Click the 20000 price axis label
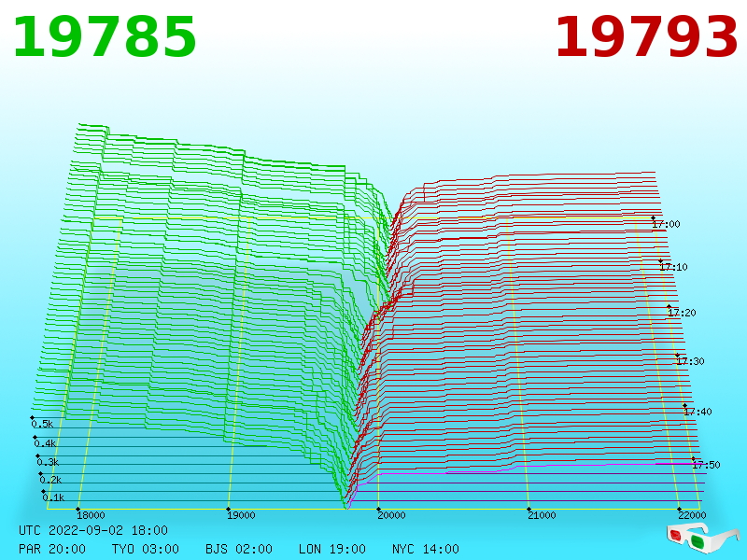Viewport: 747px width, 560px height. (391, 515)
